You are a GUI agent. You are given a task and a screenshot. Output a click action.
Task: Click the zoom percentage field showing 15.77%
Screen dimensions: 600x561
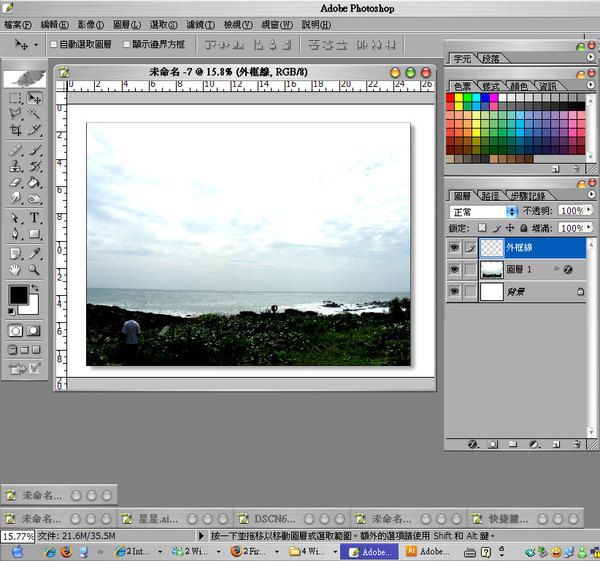click(17, 537)
